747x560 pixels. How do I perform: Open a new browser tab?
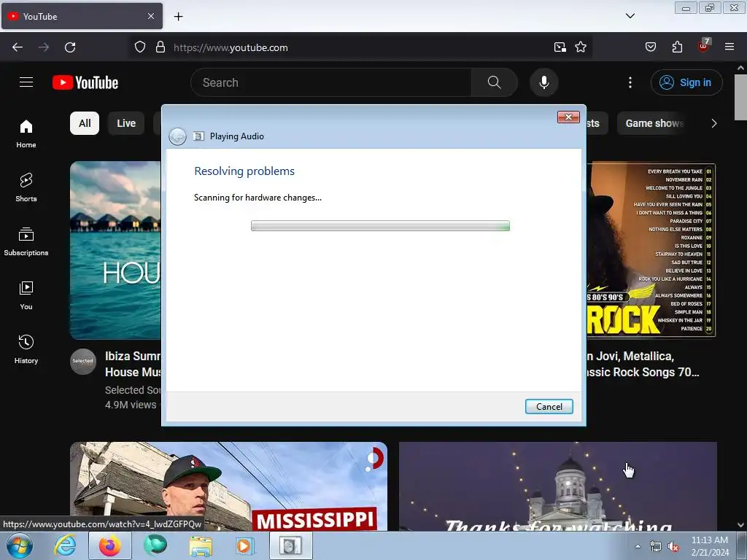[x=178, y=17]
